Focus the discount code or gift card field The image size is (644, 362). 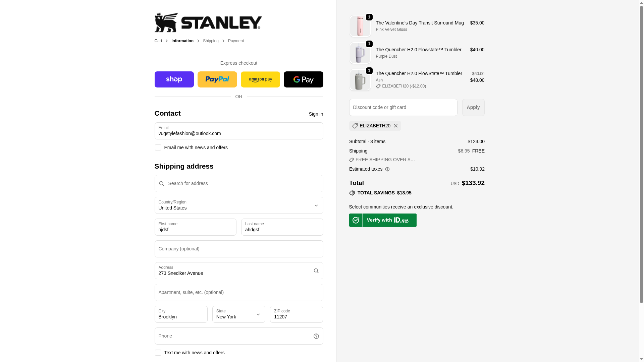[403, 107]
